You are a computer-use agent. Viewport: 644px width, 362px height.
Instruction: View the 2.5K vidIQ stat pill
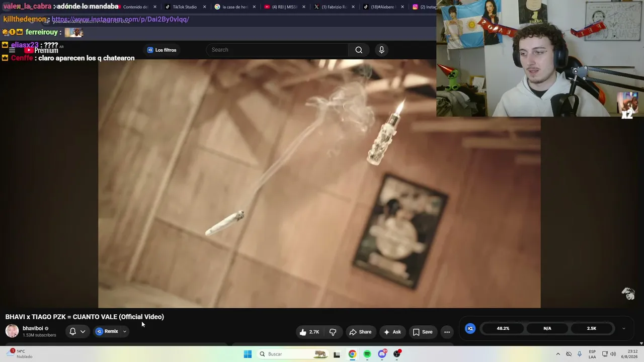pyautogui.click(x=592, y=328)
